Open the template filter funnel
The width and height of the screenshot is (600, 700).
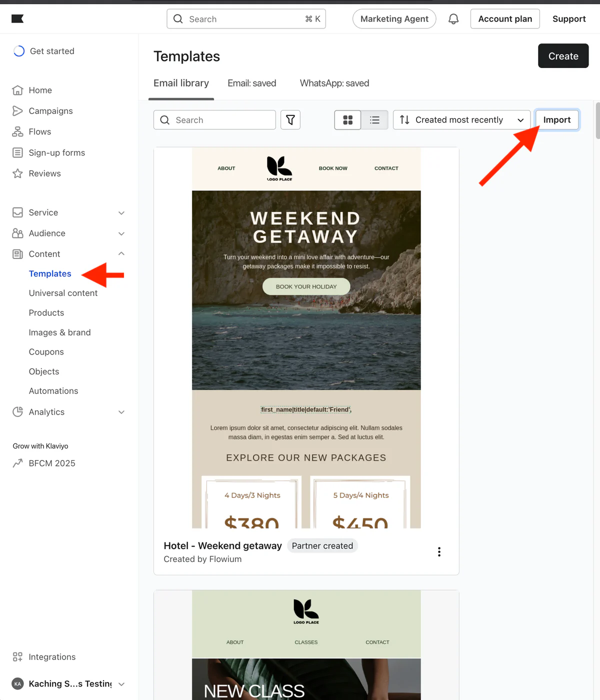tap(290, 120)
